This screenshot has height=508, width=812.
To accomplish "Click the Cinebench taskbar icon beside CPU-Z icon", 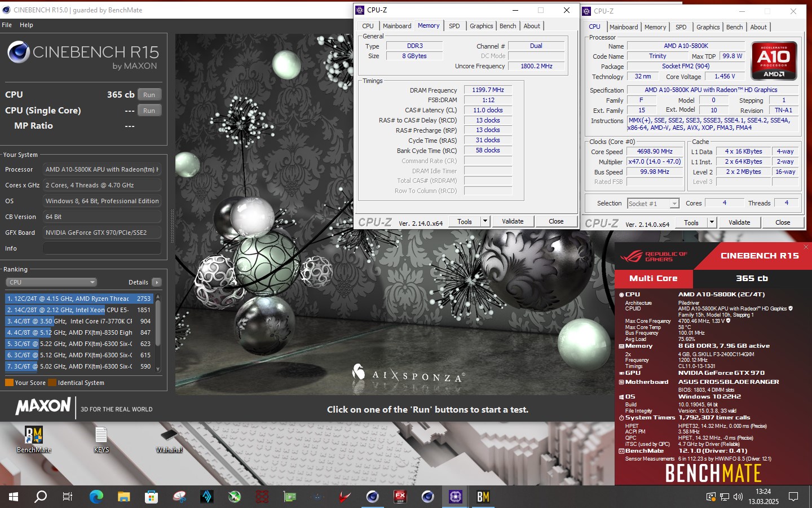I will click(x=428, y=497).
